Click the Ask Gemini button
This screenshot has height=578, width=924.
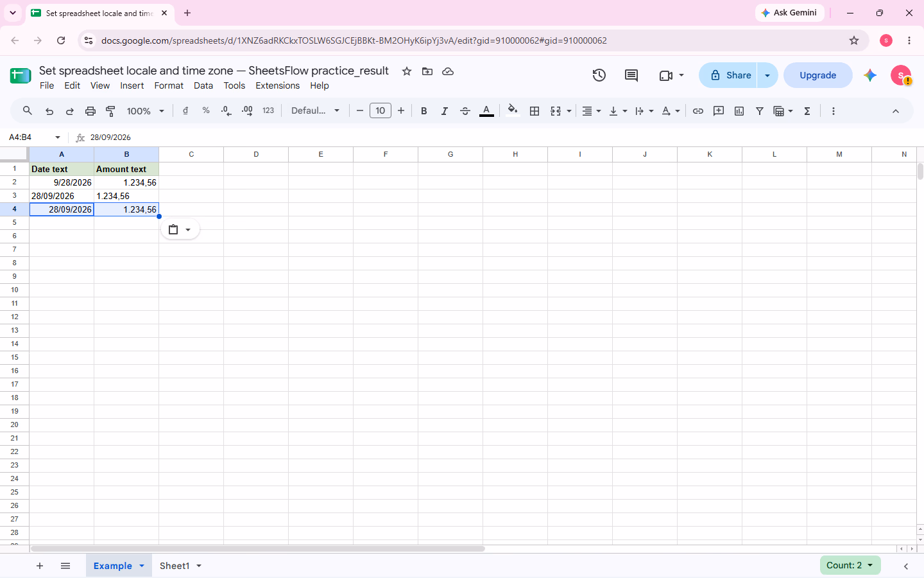point(789,13)
